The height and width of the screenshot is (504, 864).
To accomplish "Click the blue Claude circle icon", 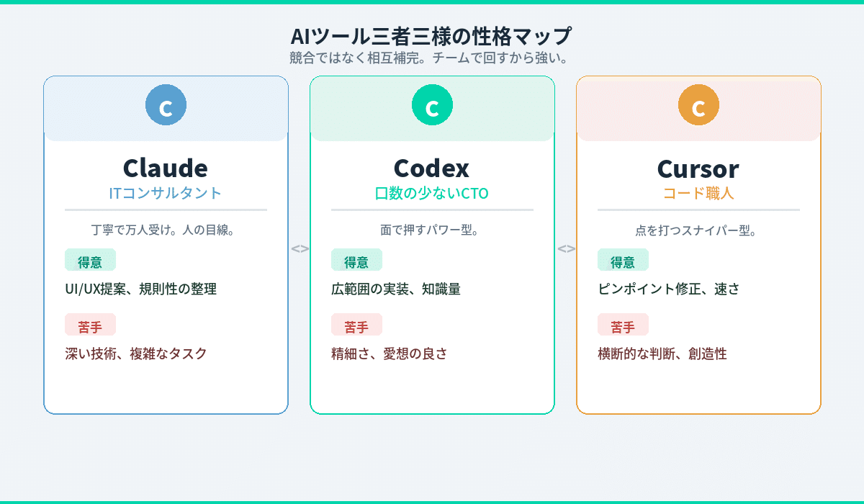I will pyautogui.click(x=166, y=106).
